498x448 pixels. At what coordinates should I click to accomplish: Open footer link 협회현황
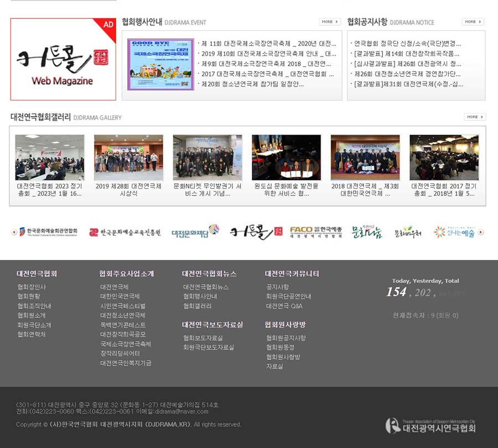(29, 296)
